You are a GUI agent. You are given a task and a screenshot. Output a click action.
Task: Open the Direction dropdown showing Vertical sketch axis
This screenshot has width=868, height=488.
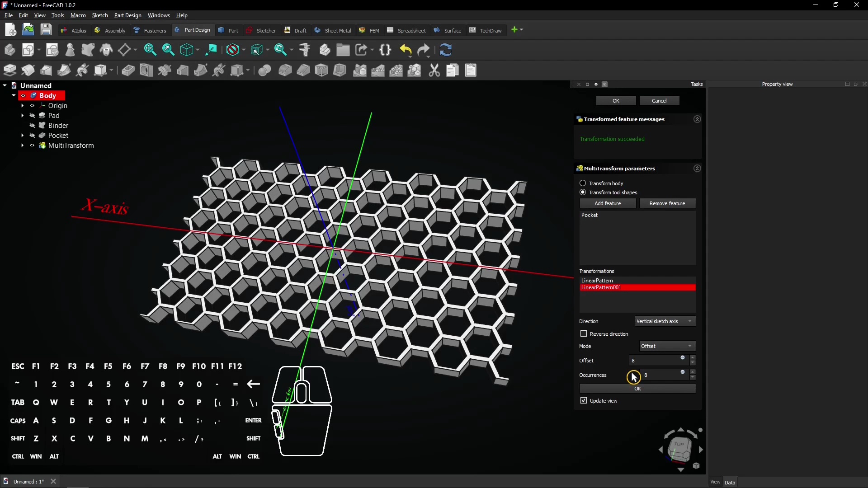tap(665, 321)
